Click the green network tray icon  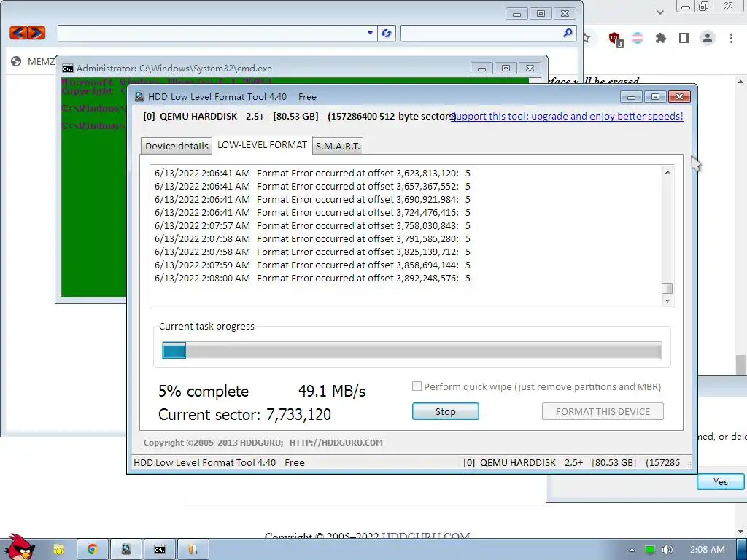coord(649,550)
